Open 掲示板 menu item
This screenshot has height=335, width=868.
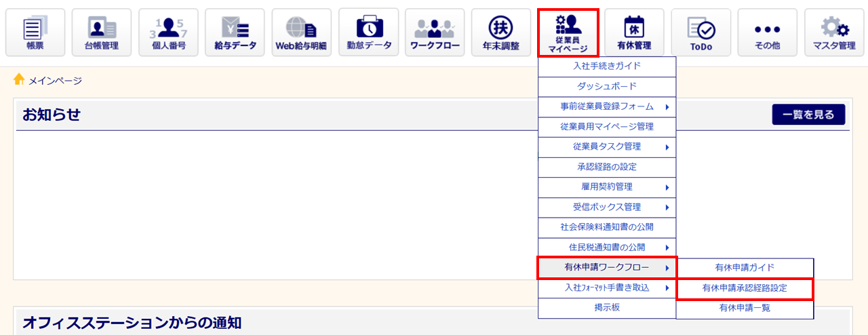point(607,308)
